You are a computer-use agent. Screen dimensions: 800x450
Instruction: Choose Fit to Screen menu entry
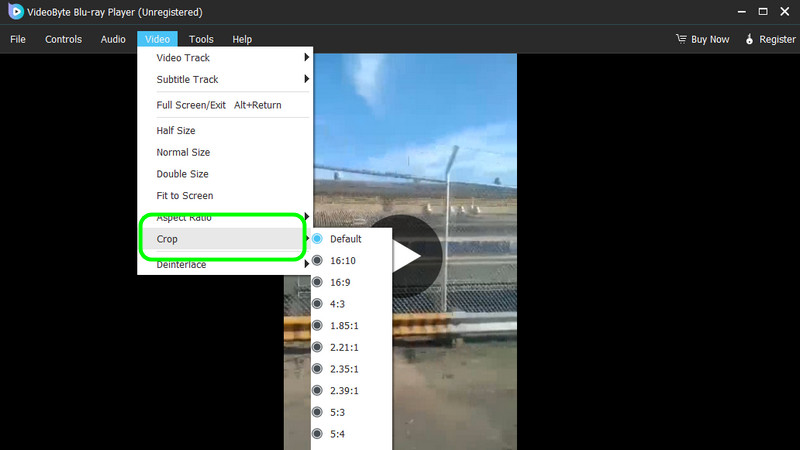pos(185,195)
